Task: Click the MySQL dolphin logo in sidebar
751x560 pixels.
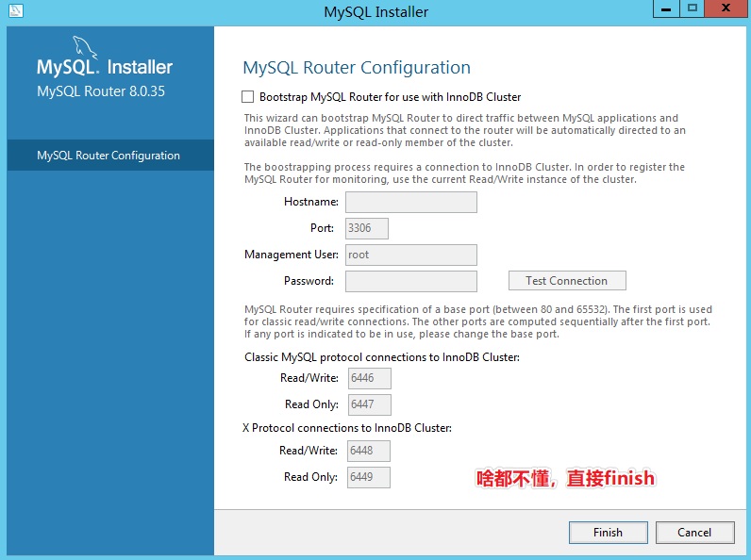Action: coord(85,48)
